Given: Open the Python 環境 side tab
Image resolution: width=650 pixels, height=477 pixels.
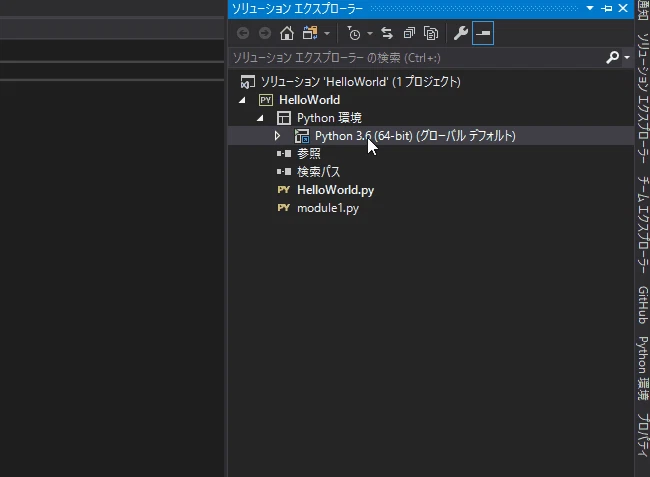Looking at the screenshot, I should click(x=643, y=368).
